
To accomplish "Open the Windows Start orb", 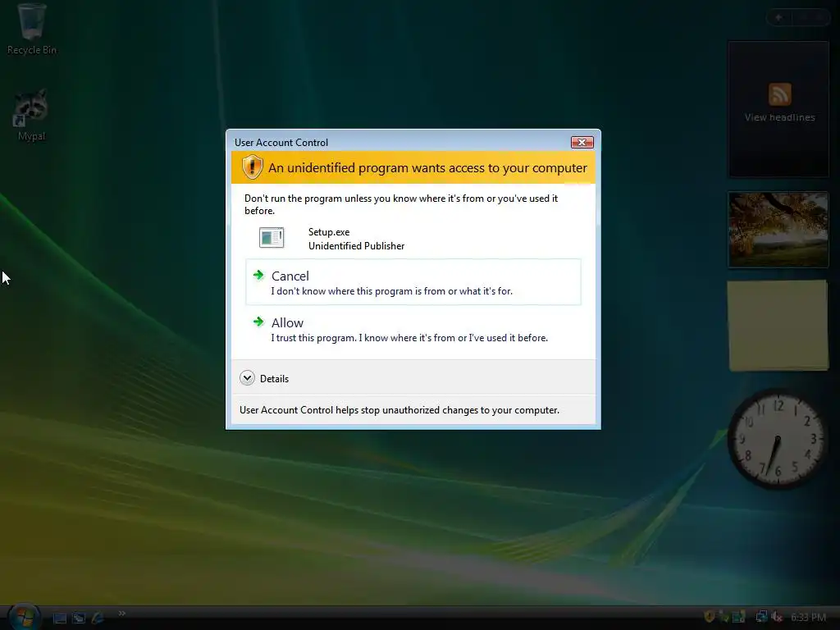I will coord(24,617).
